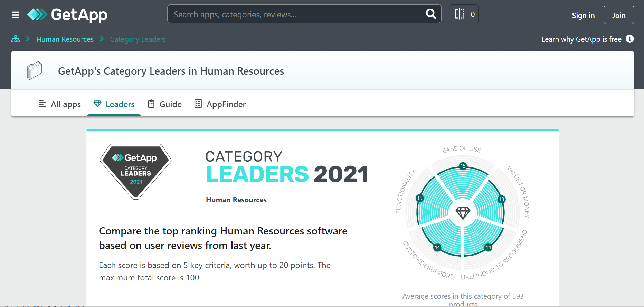Click the Compare the top ranking paragraph
644x307 pixels.
coord(223,238)
